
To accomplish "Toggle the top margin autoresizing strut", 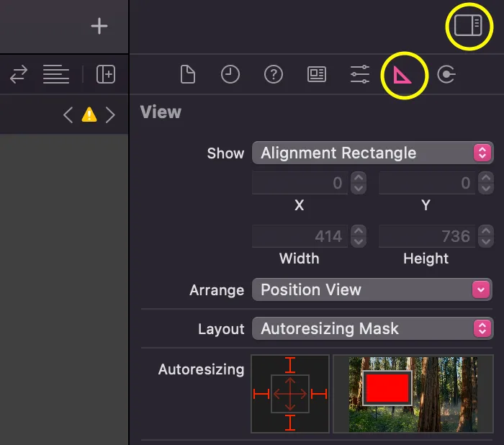I will coord(290,365).
